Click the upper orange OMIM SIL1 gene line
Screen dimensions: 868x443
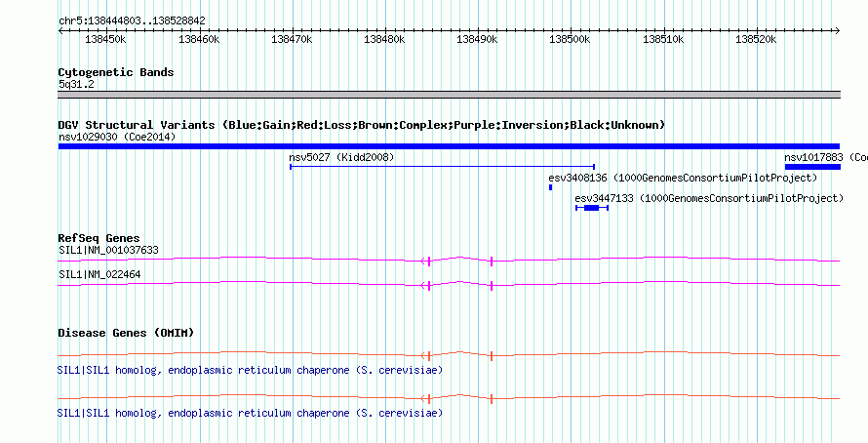pyautogui.click(x=449, y=354)
